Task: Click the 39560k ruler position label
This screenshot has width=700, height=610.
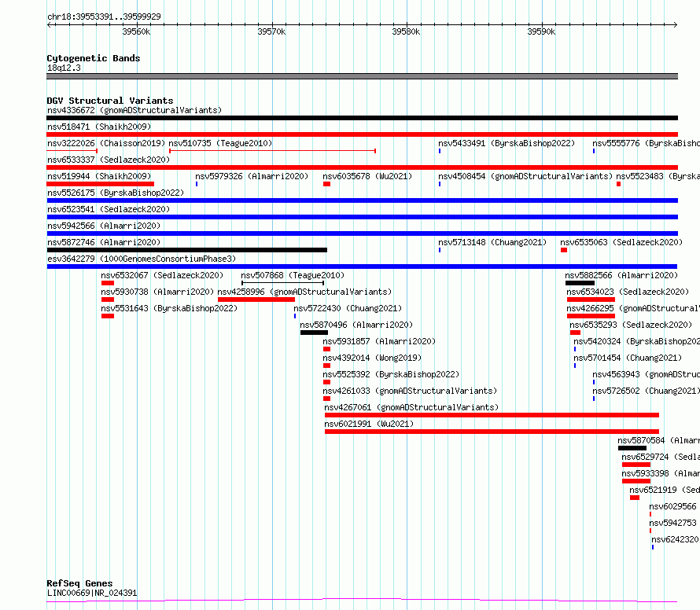Action: [136, 31]
